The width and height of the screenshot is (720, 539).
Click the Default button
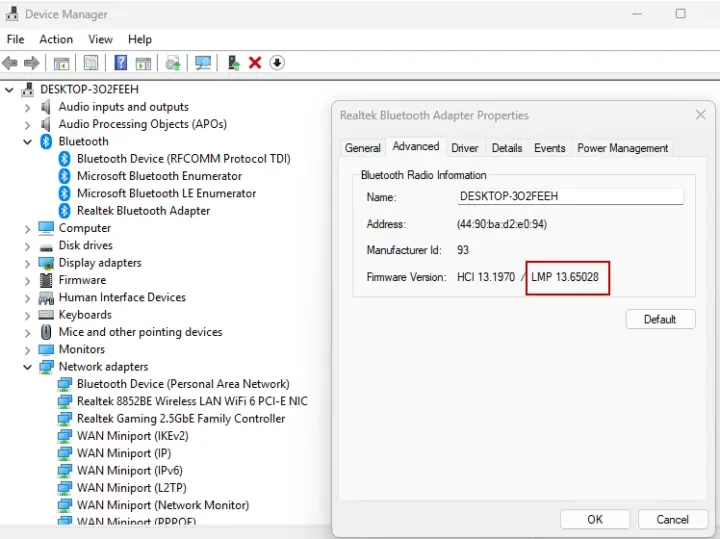[x=660, y=319]
